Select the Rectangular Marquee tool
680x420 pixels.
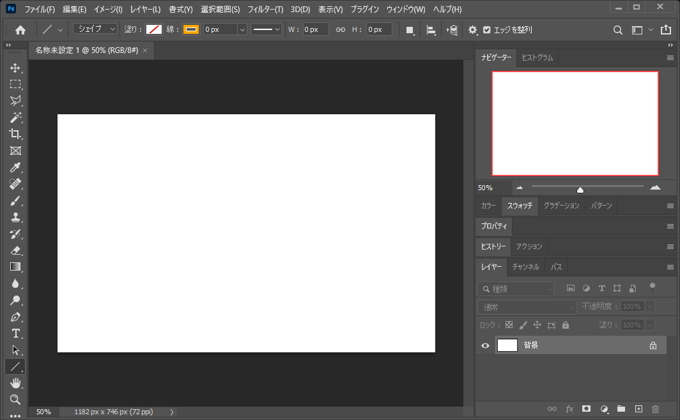click(x=15, y=84)
